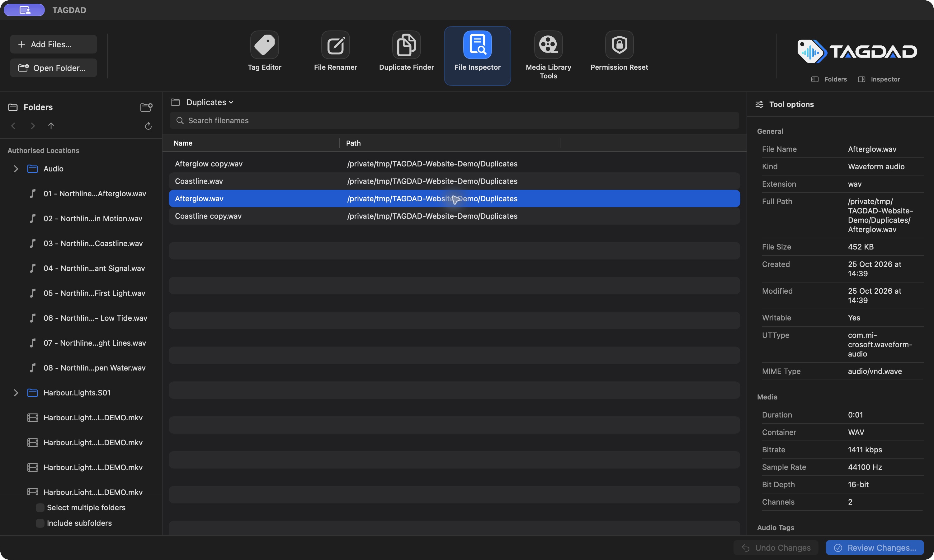
Task: Click Review Changes button
Action: coord(875,548)
